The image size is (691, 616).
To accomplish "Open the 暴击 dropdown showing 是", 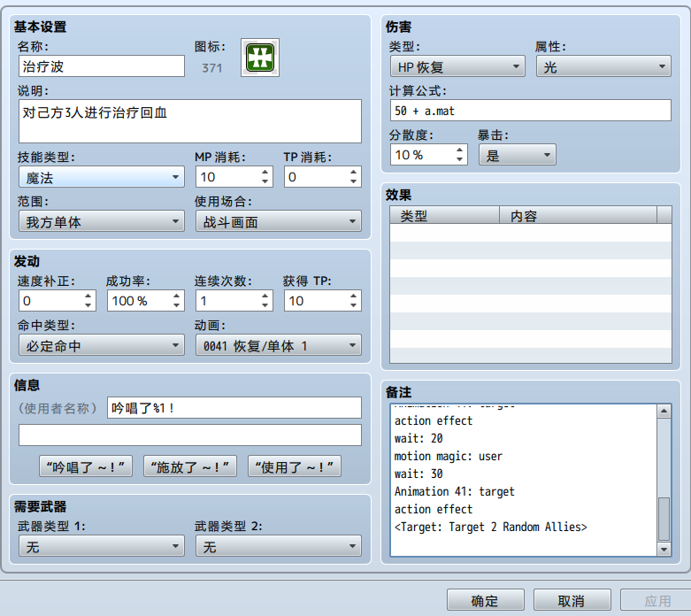I will point(518,155).
